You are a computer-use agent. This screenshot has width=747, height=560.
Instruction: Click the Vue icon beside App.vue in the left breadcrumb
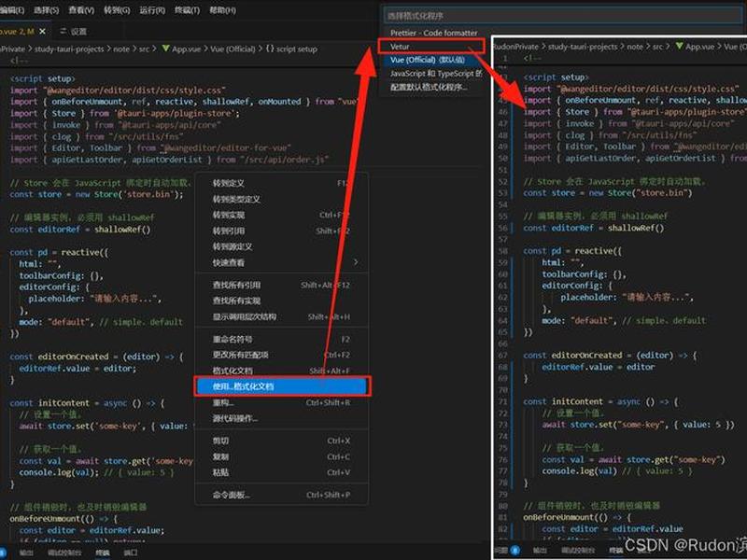[x=166, y=49]
